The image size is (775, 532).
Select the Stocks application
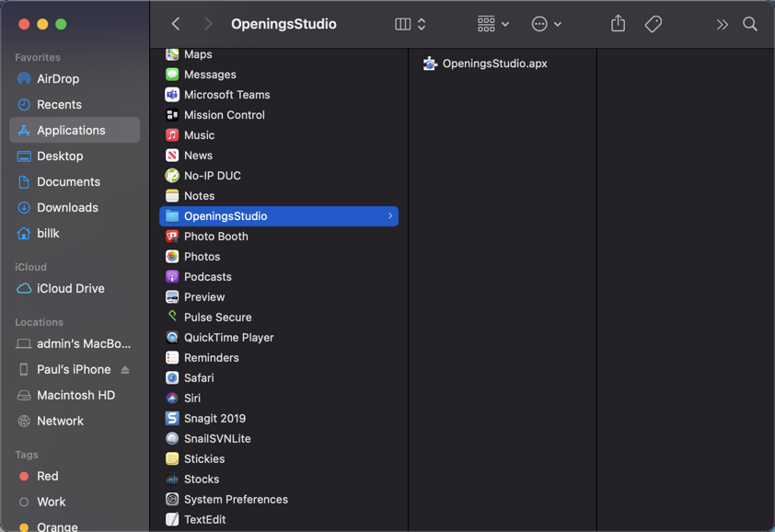pos(279,480)
